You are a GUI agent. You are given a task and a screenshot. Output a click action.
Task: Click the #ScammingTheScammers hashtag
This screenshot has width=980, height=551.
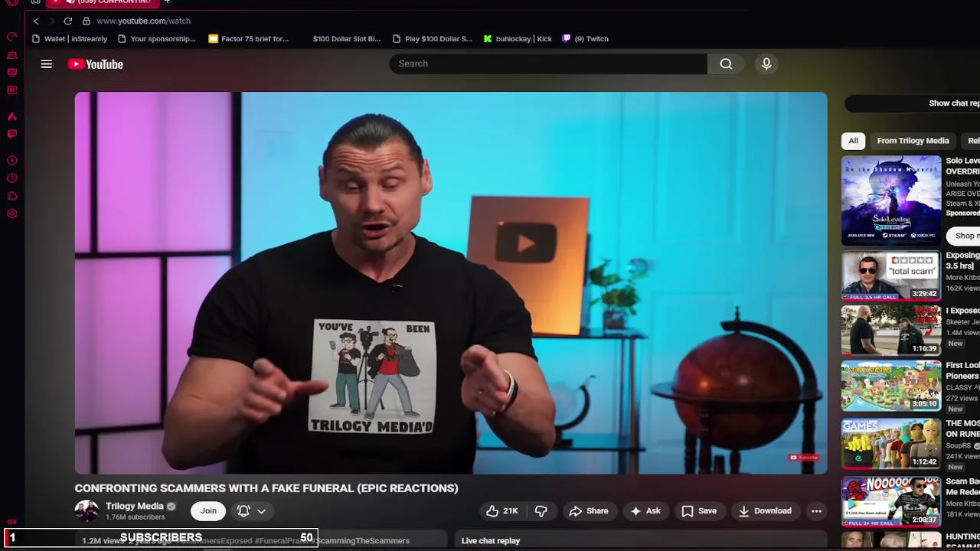362,541
